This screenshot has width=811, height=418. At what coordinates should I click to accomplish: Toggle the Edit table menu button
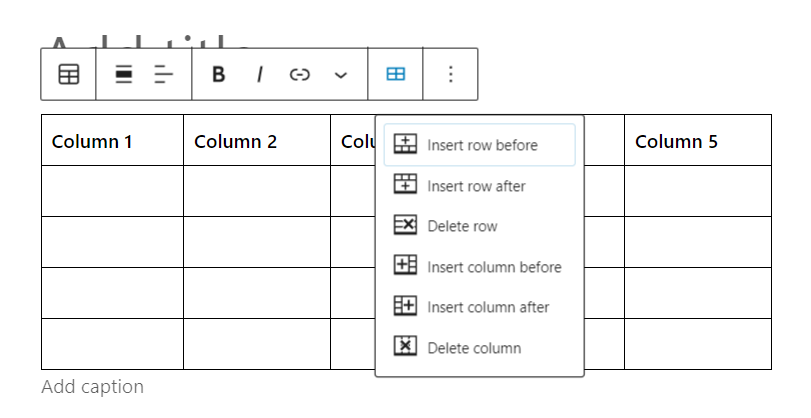396,75
